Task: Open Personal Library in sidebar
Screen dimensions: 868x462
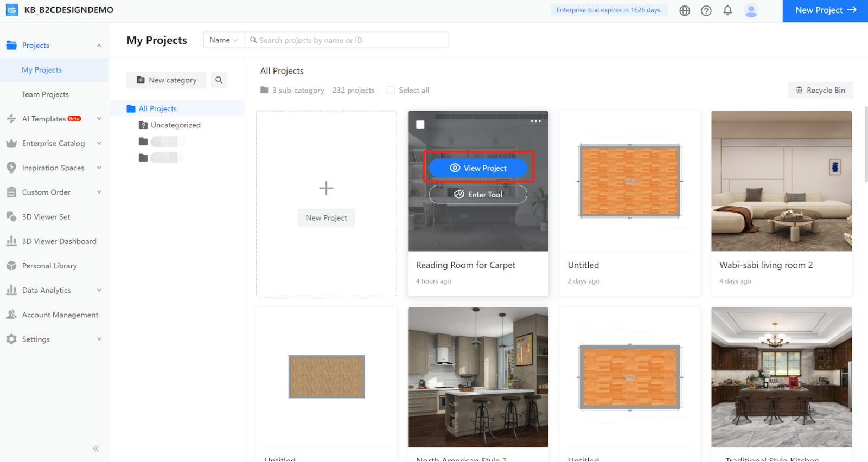Action: tap(49, 266)
